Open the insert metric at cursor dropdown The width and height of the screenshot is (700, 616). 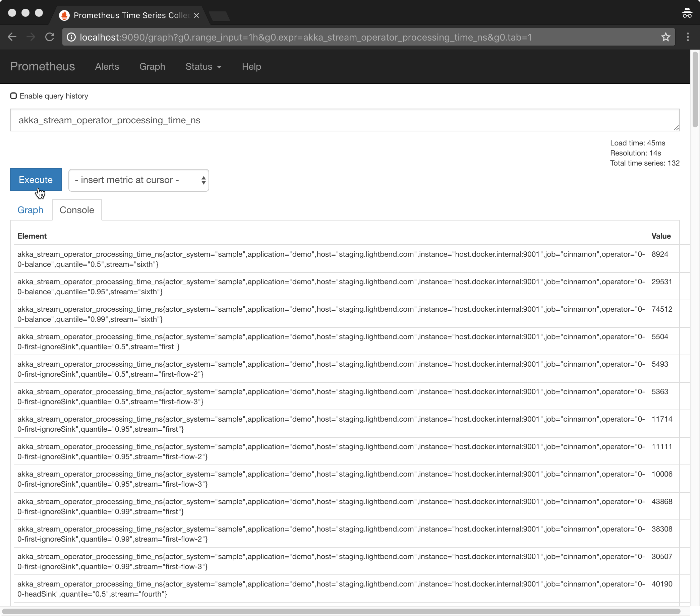coord(139,180)
